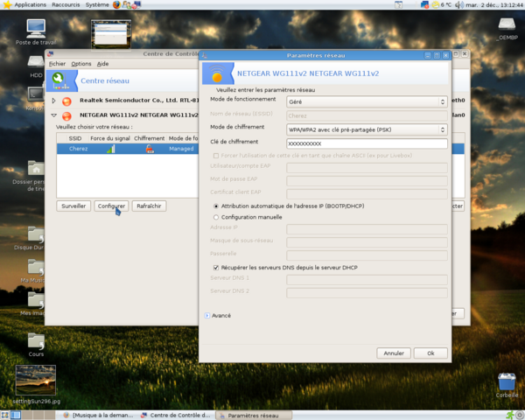Click the green running man logout icon
This screenshot has height=420, width=525.
pos(510,416)
